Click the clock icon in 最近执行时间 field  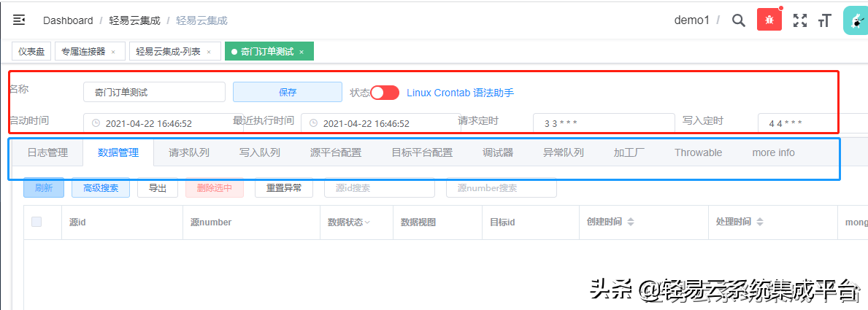coord(313,123)
